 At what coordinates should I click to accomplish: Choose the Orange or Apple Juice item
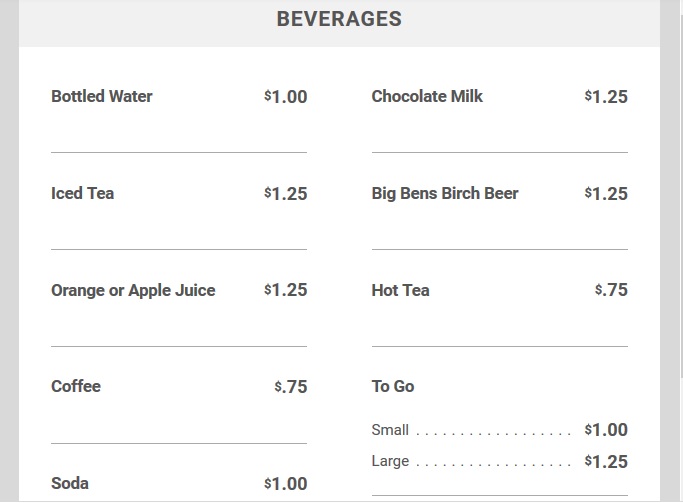[x=133, y=291]
